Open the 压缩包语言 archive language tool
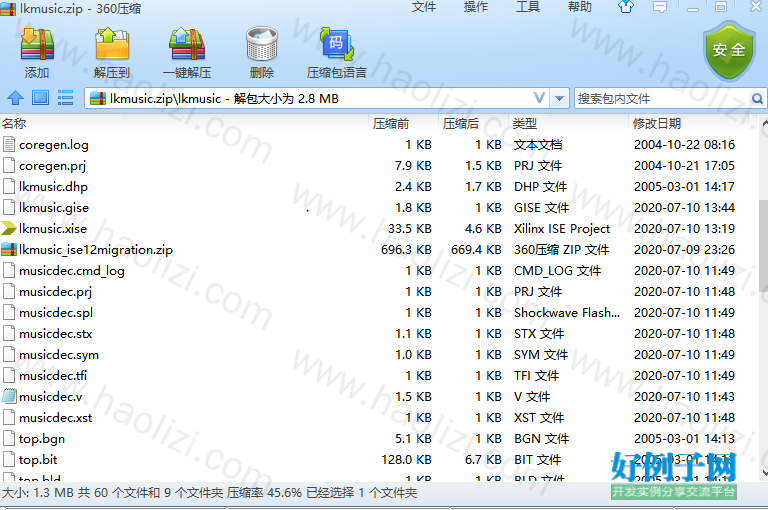Screen dimensions: 768x510 tap(336, 45)
